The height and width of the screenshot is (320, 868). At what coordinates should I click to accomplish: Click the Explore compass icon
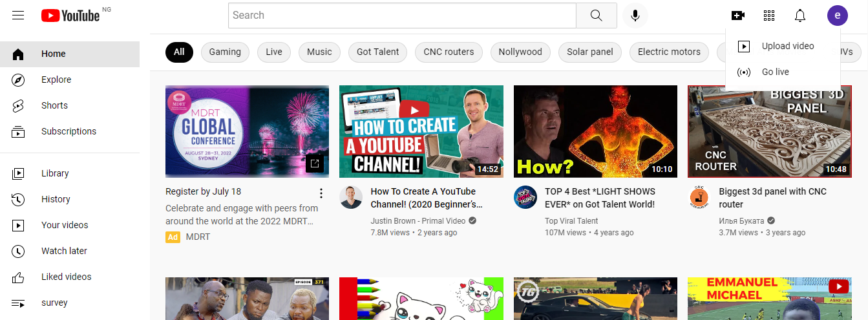[18, 80]
